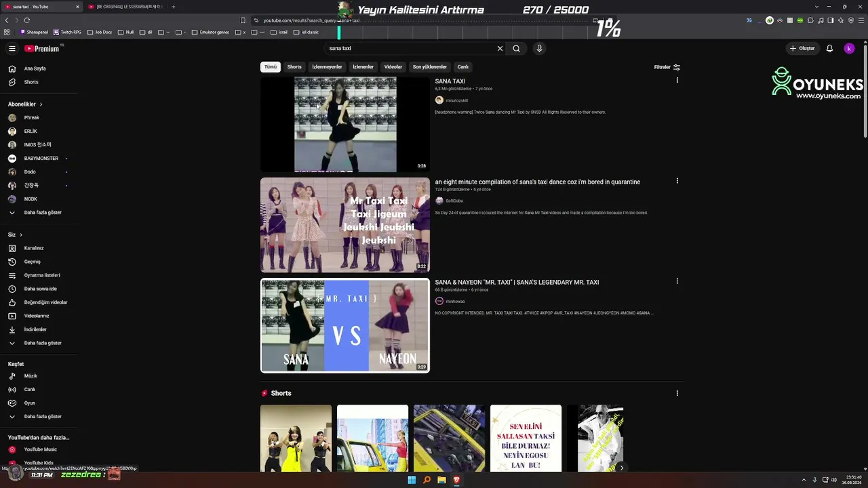Open more options for eight minute compilation
Image resolution: width=868 pixels, height=488 pixels.
(x=677, y=181)
